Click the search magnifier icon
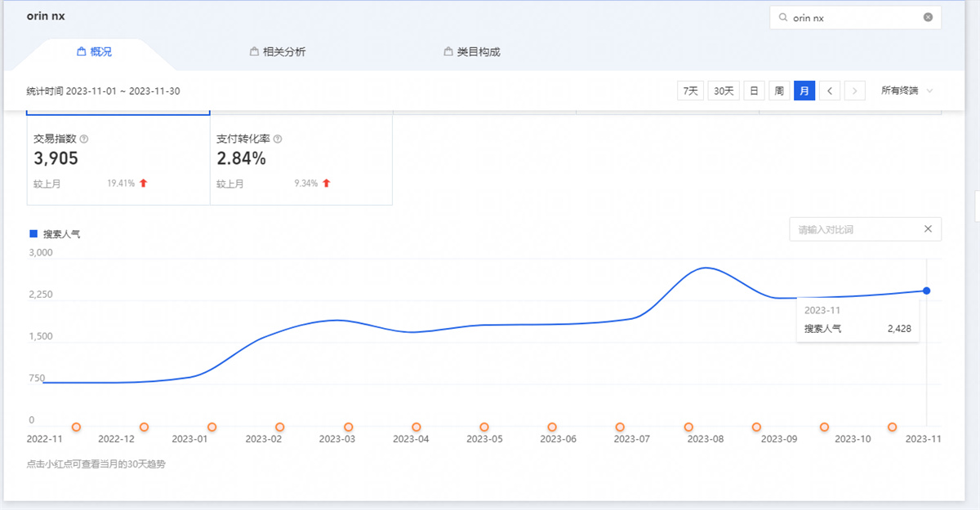The height and width of the screenshot is (510, 980). pos(783,17)
